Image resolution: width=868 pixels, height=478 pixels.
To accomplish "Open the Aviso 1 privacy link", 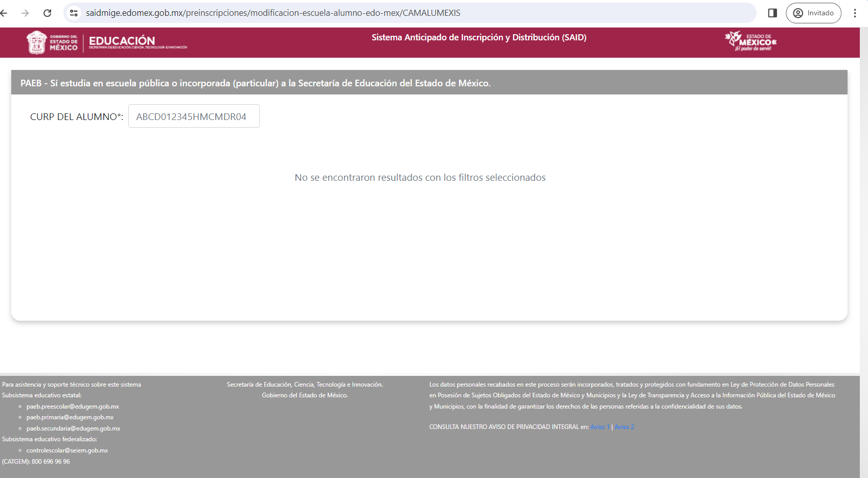I will tap(600, 427).
